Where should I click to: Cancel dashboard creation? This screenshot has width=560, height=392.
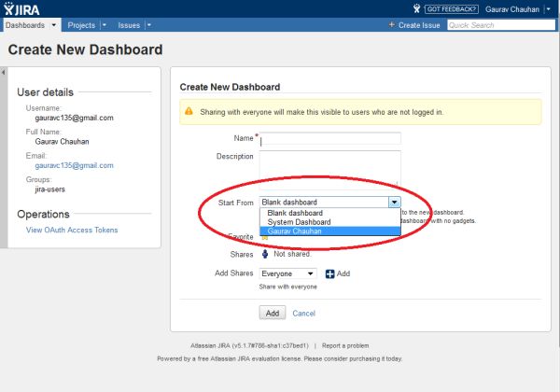[303, 314]
